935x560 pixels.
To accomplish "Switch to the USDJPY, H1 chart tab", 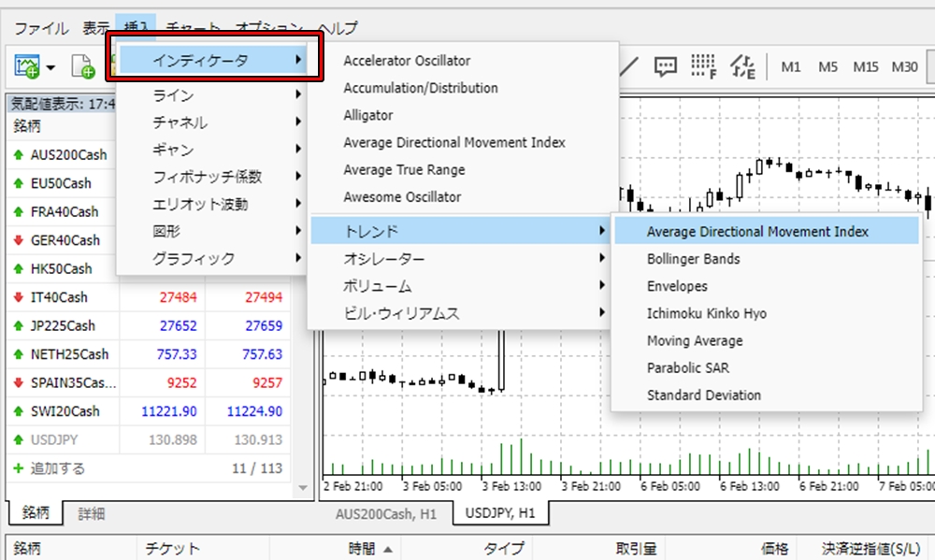I will pyautogui.click(x=500, y=513).
